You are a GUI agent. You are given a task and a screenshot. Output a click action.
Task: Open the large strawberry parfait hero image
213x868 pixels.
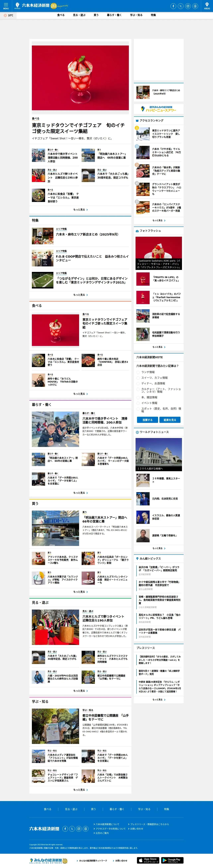[80, 78]
